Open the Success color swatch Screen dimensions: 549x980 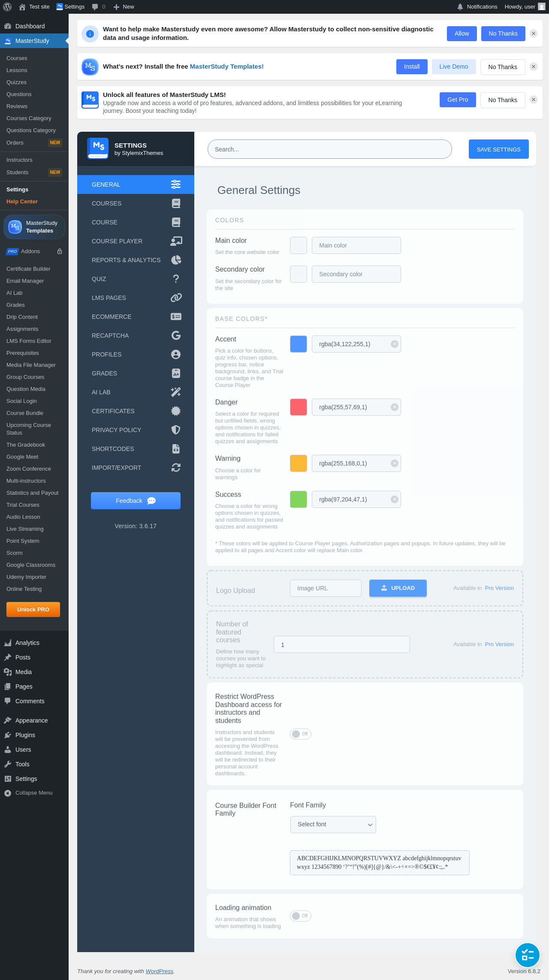click(x=299, y=499)
